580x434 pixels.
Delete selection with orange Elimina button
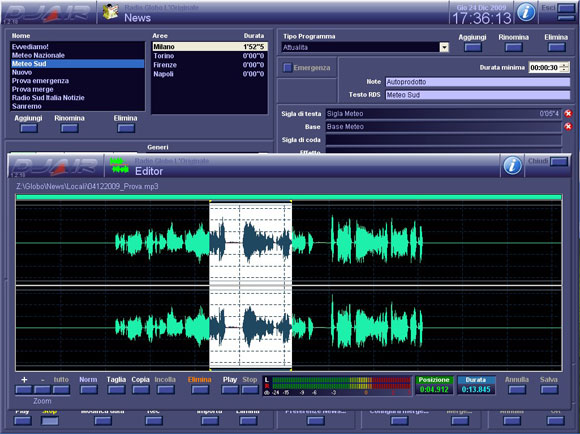point(200,389)
